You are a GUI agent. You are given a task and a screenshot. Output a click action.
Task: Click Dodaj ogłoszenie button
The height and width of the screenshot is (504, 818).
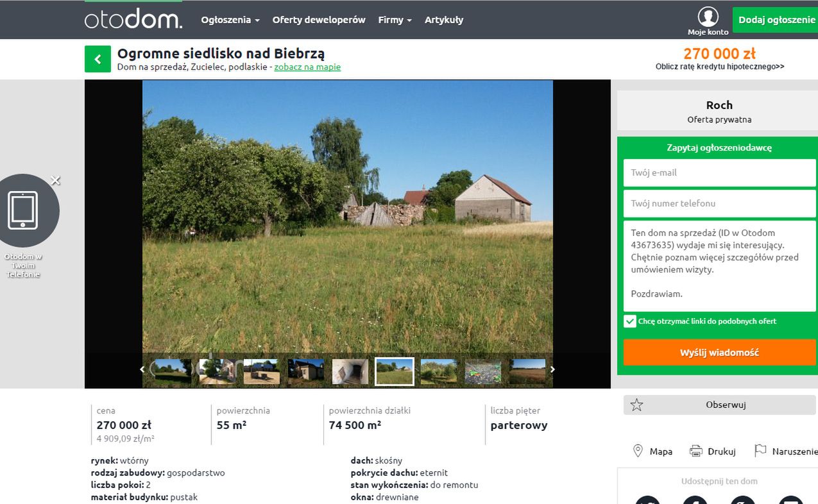pyautogui.click(x=776, y=20)
